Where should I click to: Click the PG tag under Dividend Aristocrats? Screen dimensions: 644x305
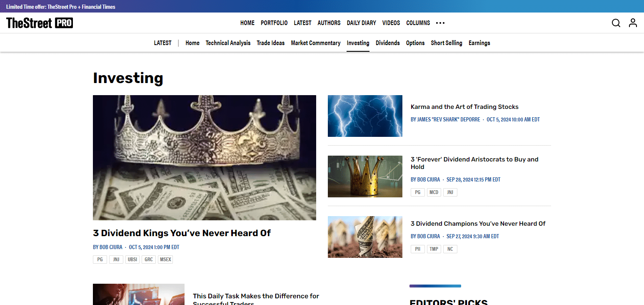418,192
